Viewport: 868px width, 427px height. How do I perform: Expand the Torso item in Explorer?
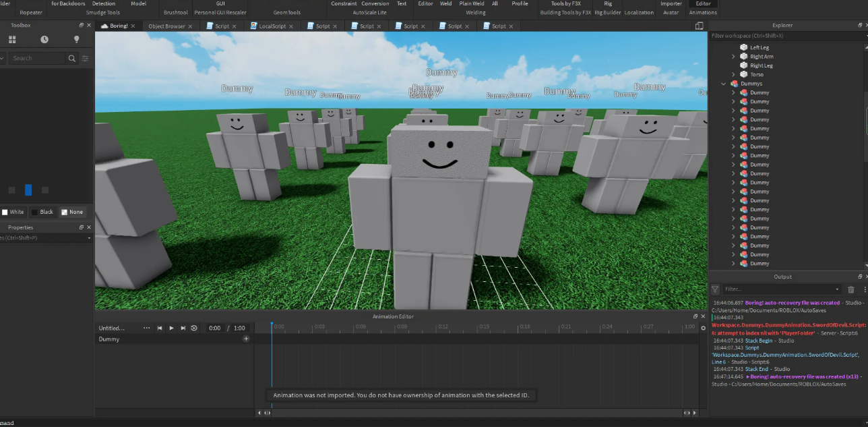point(734,74)
